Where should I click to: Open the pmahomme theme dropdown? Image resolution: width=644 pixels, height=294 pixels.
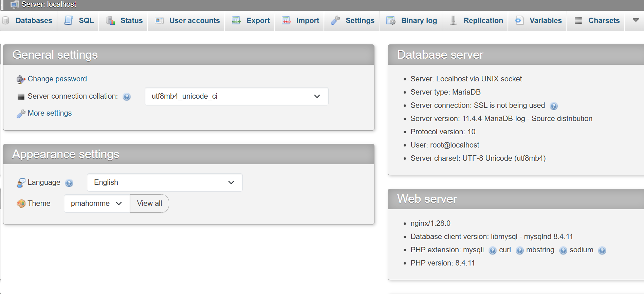(x=97, y=203)
